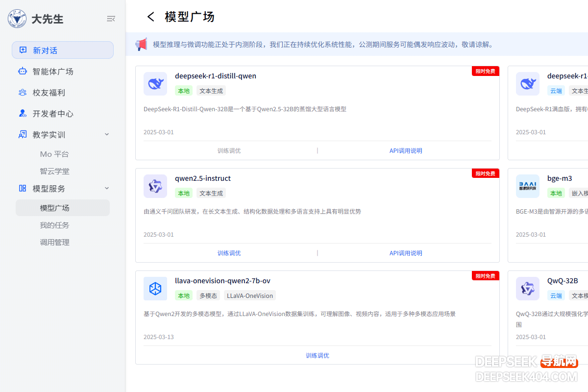Click the 本地 tag on llava-onevision card
The width and height of the screenshot is (588, 392).
click(184, 295)
